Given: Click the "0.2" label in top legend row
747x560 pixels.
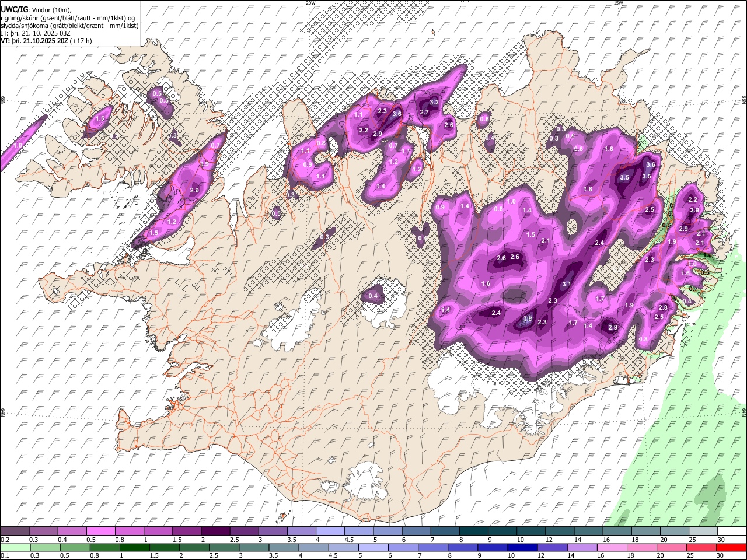Looking at the screenshot, I should (5, 540).
